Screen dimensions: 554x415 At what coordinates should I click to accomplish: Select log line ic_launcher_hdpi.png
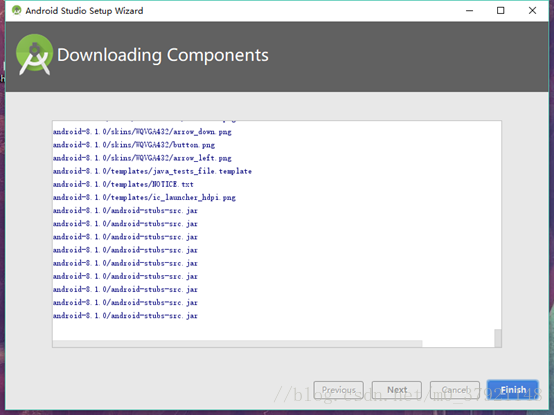(144, 197)
